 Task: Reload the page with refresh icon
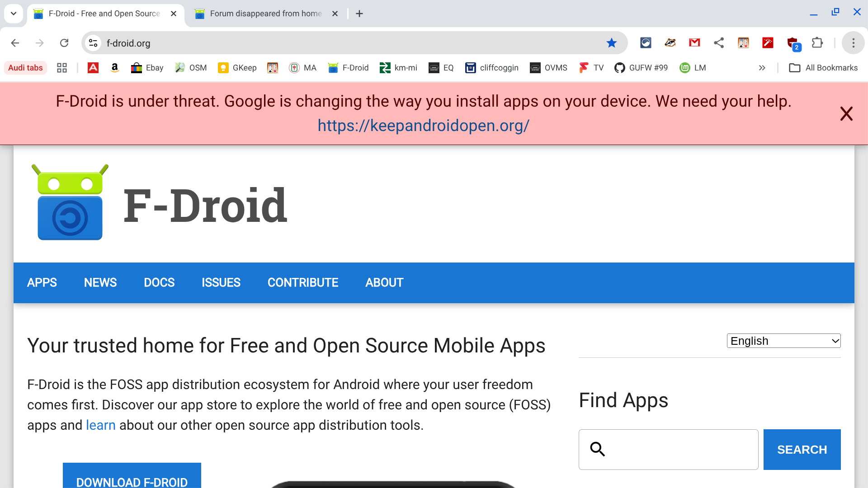pyautogui.click(x=64, y=43)
